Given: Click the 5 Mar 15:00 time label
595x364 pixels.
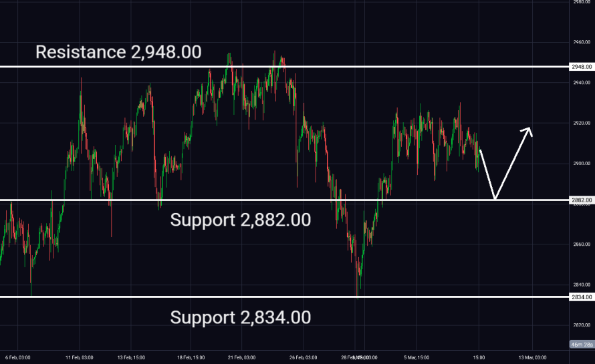Looking at the screenshot, I should point(417,358).
